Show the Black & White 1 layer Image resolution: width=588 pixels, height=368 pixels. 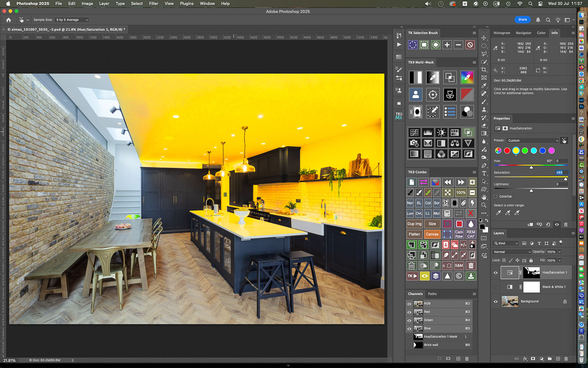[x=495, y=287]
